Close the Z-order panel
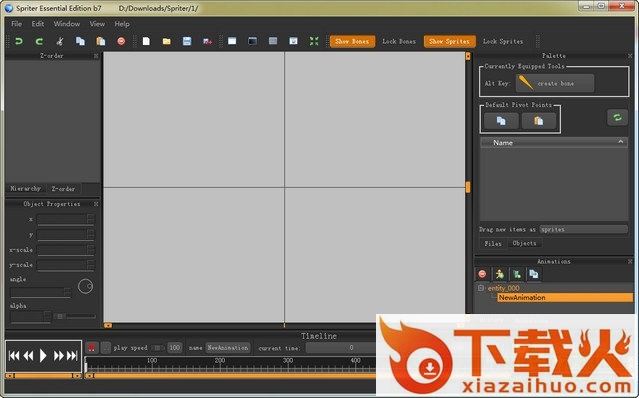Viewport: 639px width, 398px height. click(96, 56)
